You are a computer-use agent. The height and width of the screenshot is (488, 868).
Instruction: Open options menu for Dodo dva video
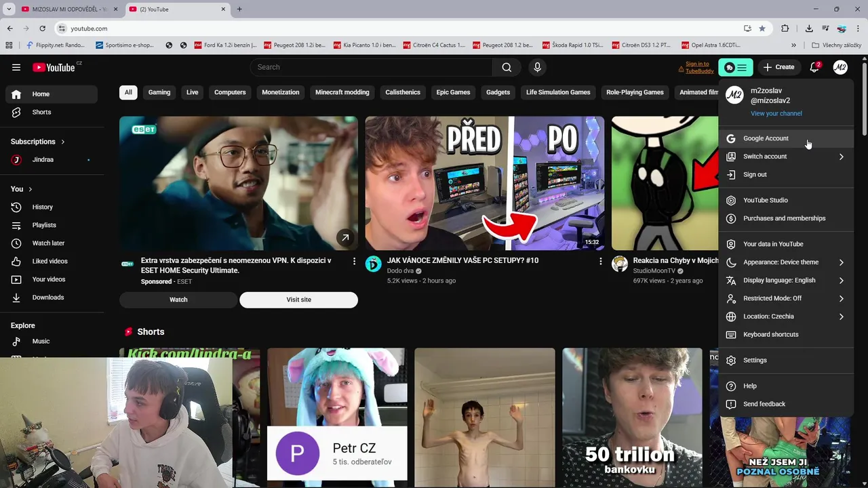[600, 261]
